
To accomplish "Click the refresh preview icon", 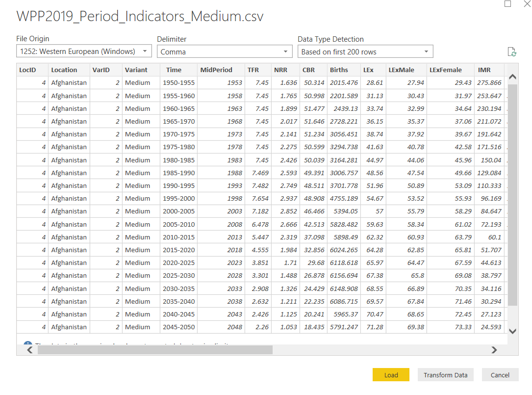I will pyautogui.click(x=512, y=52).
